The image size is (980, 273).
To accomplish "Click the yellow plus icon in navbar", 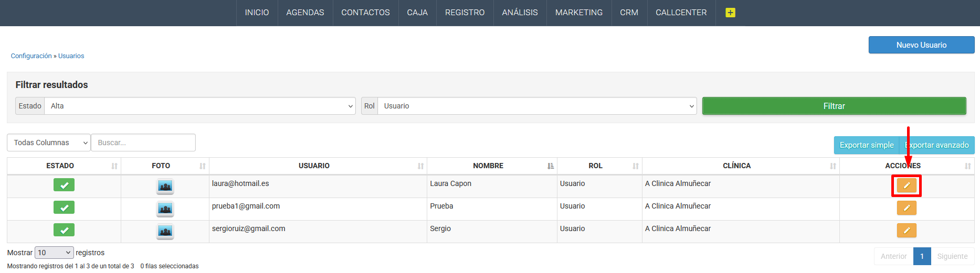I will pos(730,13).
